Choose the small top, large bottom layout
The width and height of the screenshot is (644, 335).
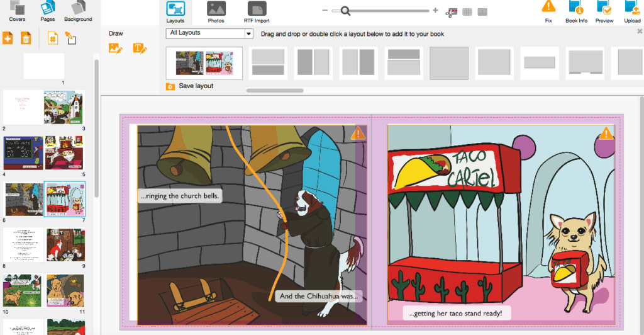click(x=404, y=62)
